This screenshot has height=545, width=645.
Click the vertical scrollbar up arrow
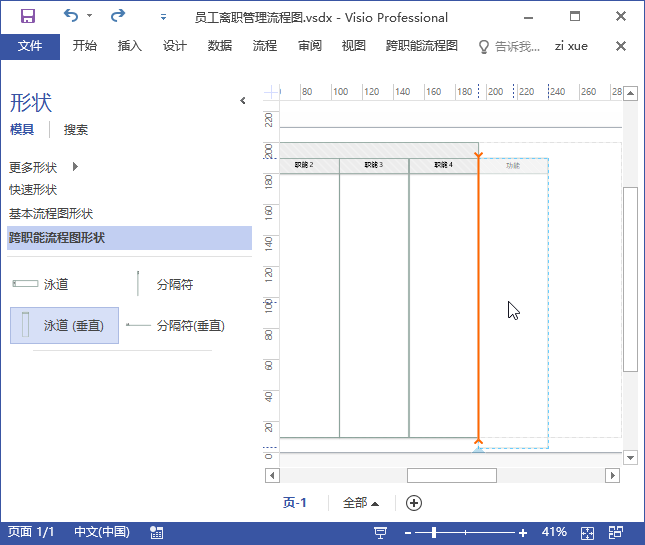[x=630, y=93]
